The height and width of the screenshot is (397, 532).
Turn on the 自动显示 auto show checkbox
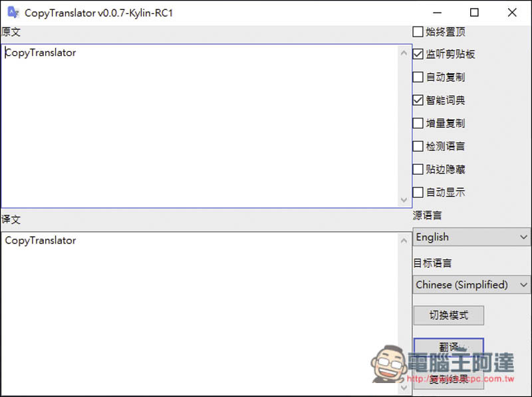[418, 192]
